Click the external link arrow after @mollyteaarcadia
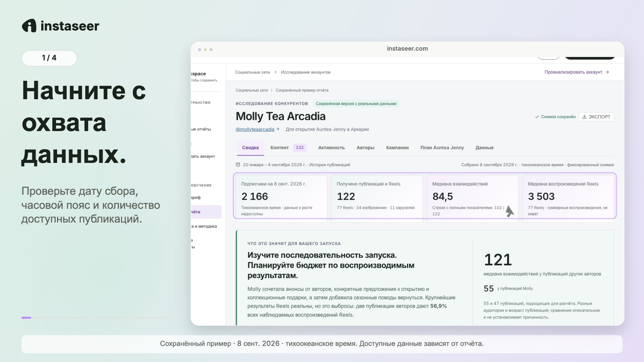Viewport: 644px width, 362px height. tap(278, 129)
